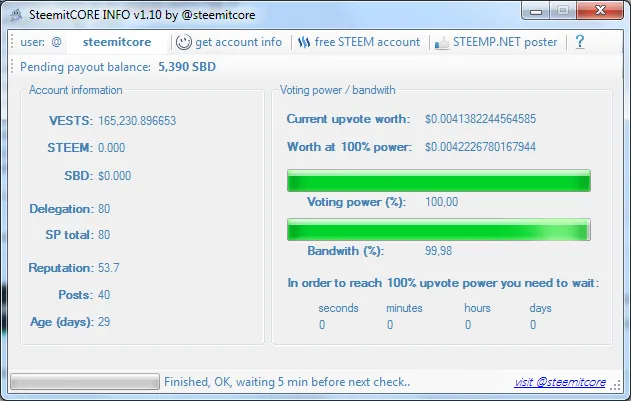Follow the 'visit @steemitcore' link
The image size is (631, 401).
[x=560, y=382]
